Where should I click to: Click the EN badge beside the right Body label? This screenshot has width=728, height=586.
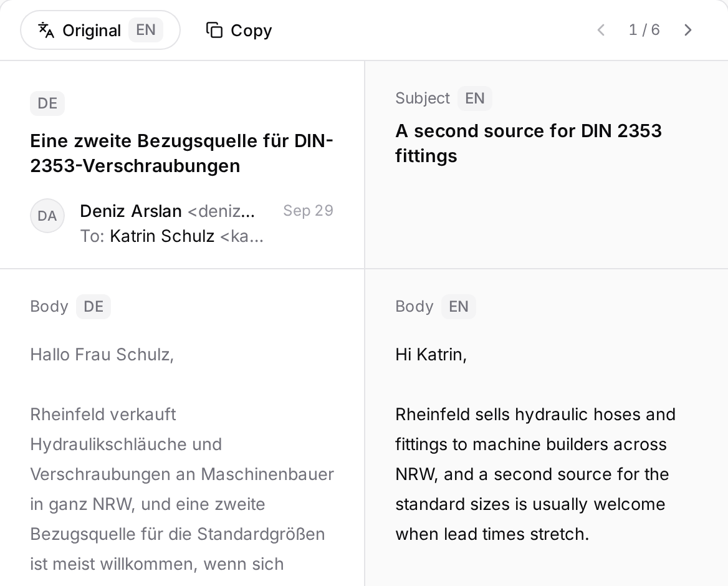[458, 307]
